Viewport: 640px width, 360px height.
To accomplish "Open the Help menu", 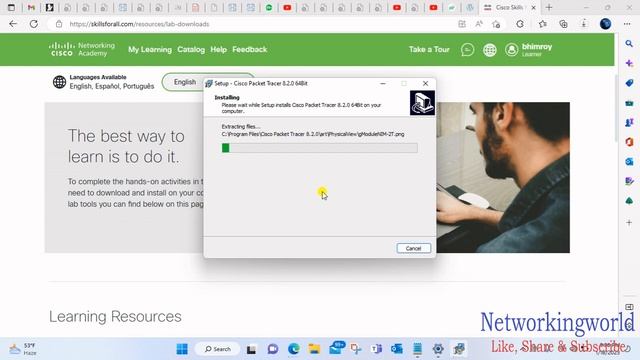I will [x=218, y=49].
